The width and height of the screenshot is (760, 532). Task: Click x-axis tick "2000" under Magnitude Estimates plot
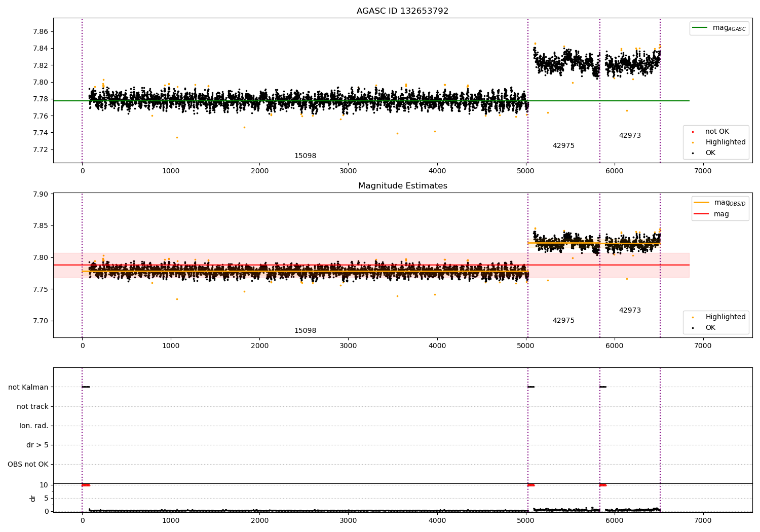click(x=259, y=346)
